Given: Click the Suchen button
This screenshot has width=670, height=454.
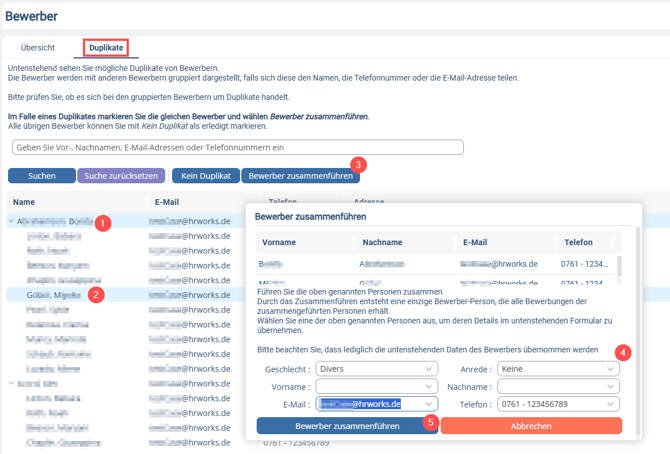Looking at the screenshot, I should click(41, 176).
